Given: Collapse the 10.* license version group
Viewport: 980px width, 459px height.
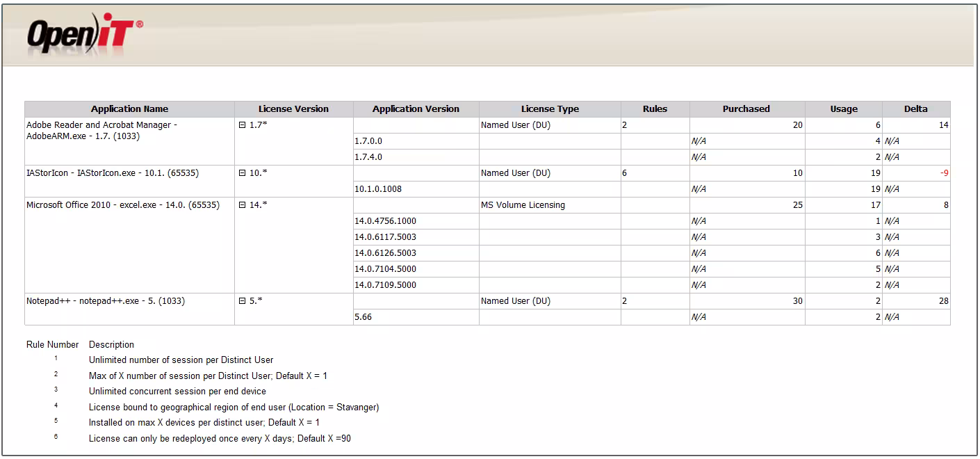Looking at the screenshot, I should [243, 173].
